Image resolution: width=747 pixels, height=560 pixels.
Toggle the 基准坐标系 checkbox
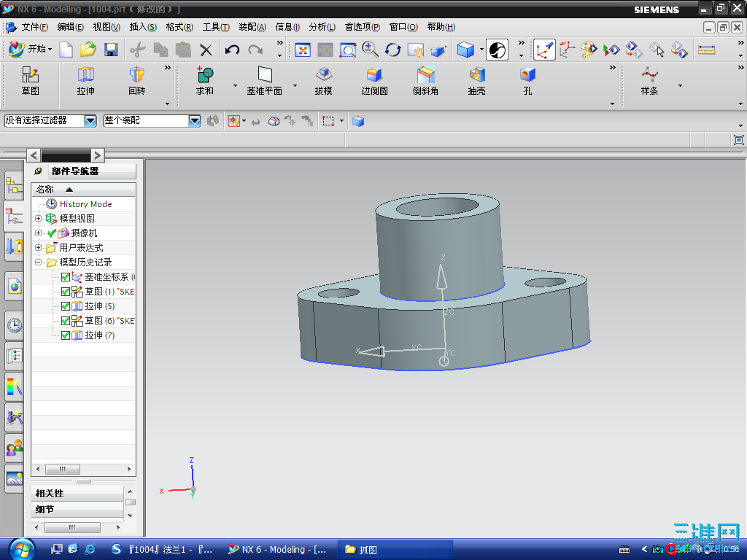66,277
